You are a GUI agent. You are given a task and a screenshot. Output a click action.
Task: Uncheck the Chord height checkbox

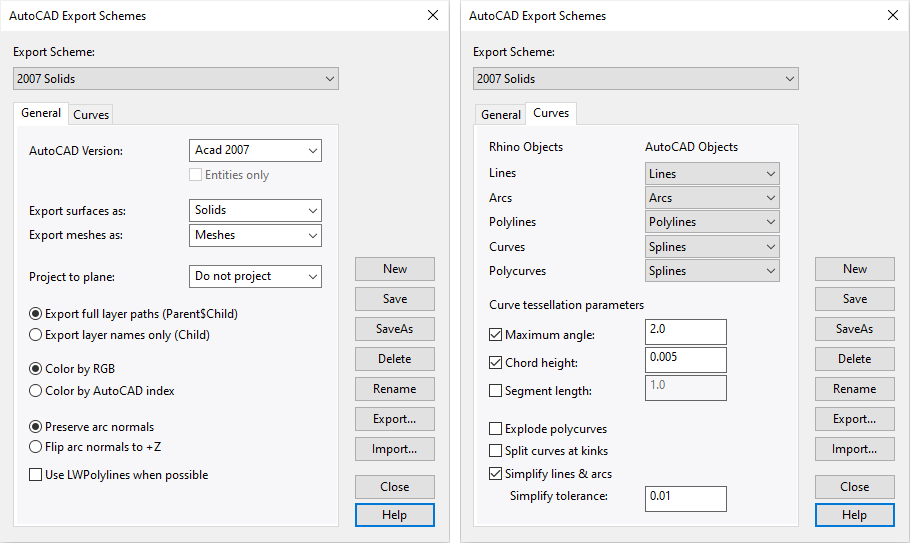click(x=495, y=363)
